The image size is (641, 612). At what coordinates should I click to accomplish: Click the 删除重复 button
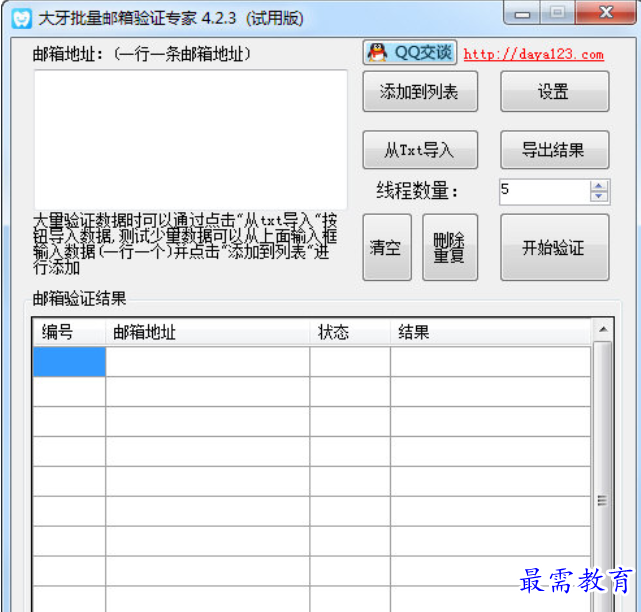(x=450, y=247)
